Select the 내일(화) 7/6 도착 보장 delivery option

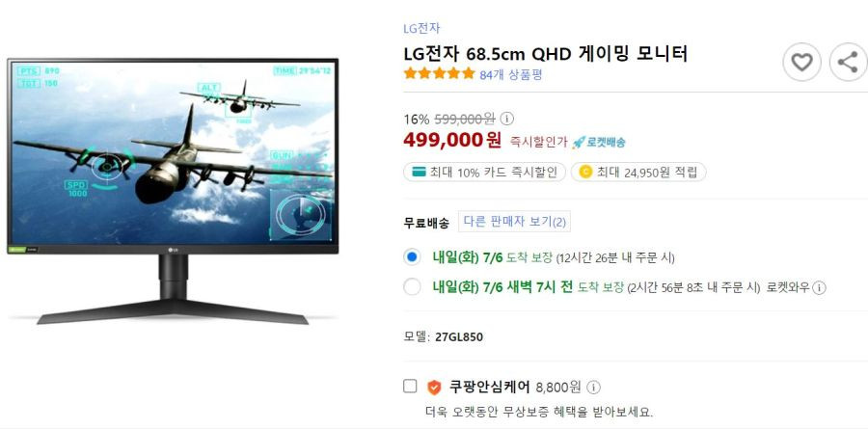coord(412,257)
